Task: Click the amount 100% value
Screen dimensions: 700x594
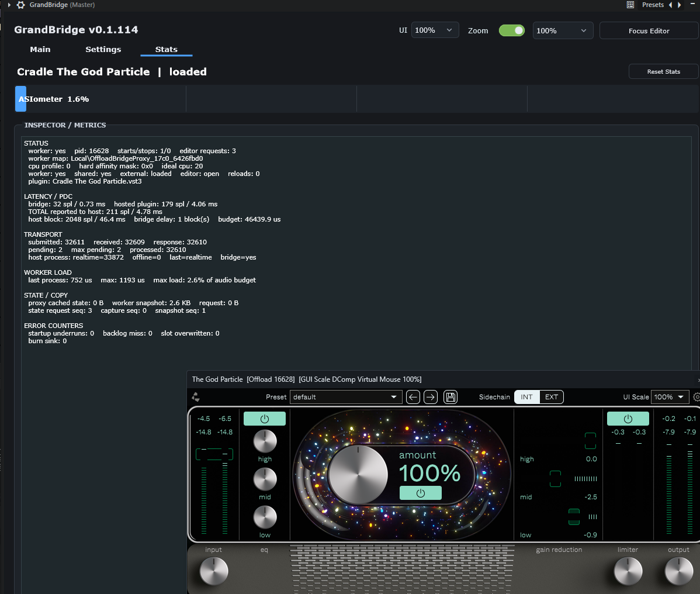Action: coord(429,473)
